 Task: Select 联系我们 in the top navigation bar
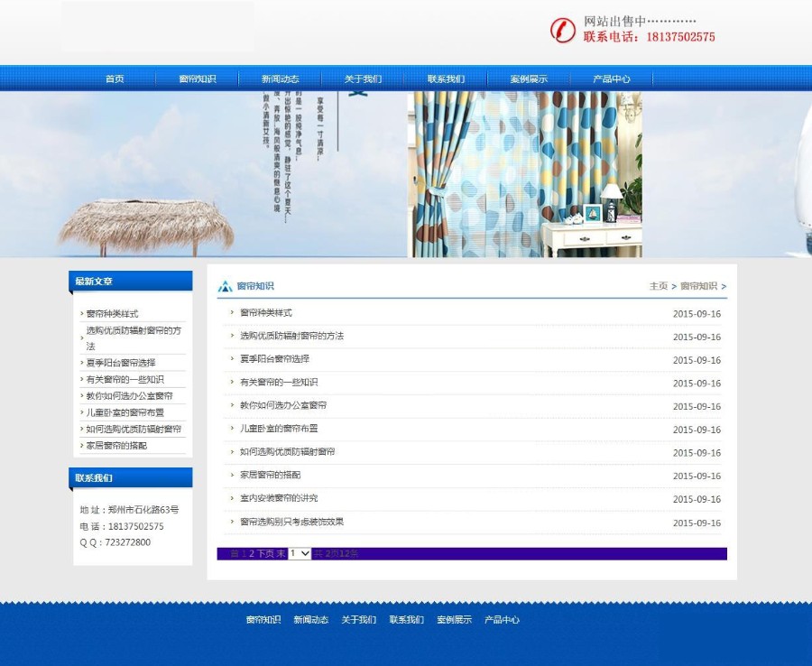coord(446,79)
